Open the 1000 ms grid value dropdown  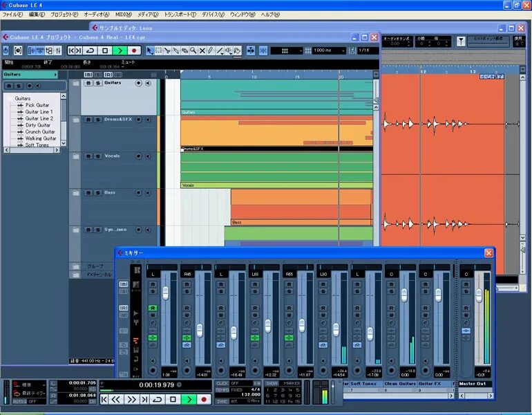tap(329, 50)
